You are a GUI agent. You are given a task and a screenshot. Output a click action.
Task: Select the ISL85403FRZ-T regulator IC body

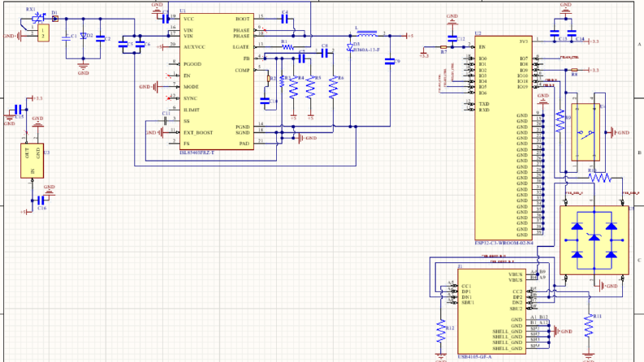tap(217, 82)
